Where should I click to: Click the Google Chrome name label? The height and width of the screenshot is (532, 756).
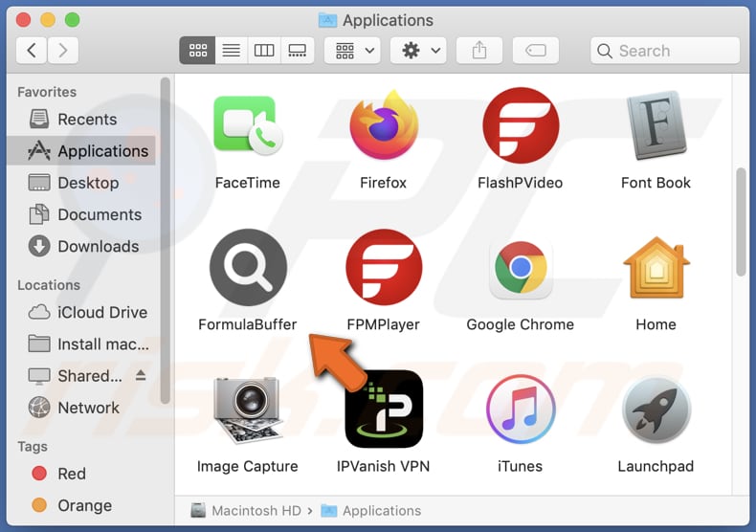click(521, 324)
